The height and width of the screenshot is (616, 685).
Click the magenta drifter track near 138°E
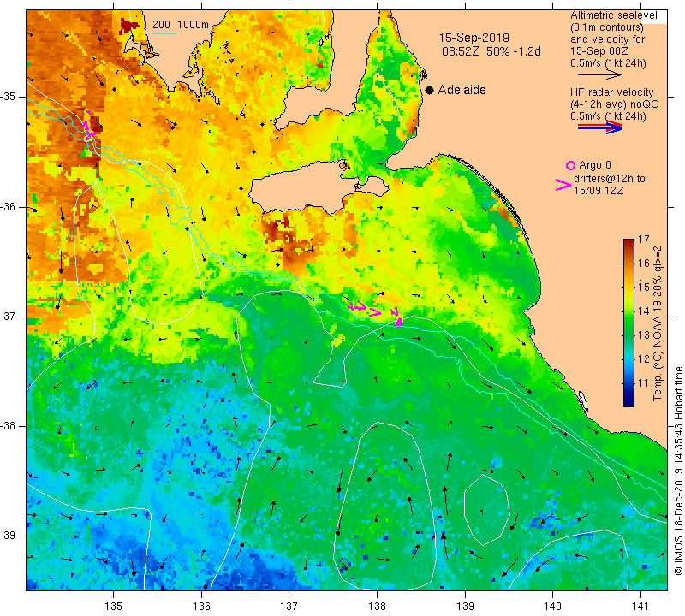pyautogui.click(x=374, y=311)
